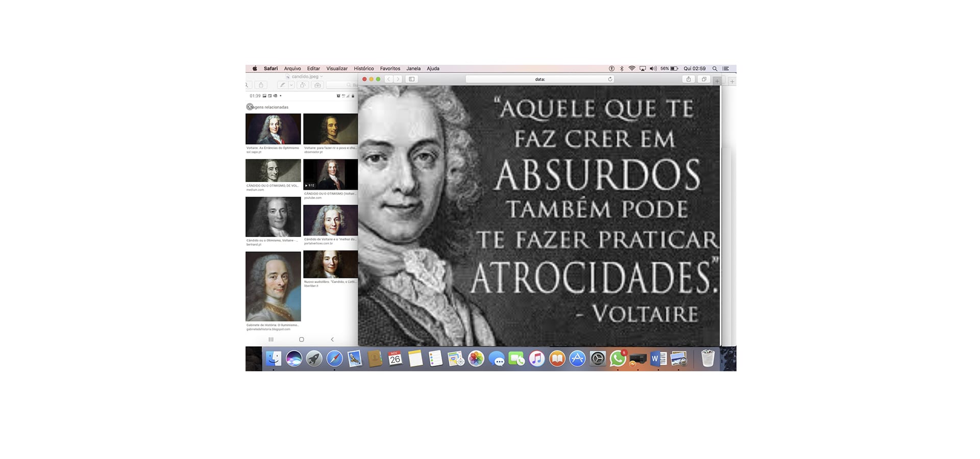Open the Wi-Fi status menu
Image resolution: width=980 pixels, height=459 pixels.
click(x=632, y=68)
